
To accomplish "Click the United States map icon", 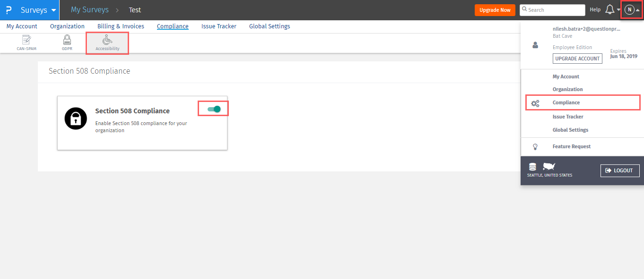I will 549,166.
